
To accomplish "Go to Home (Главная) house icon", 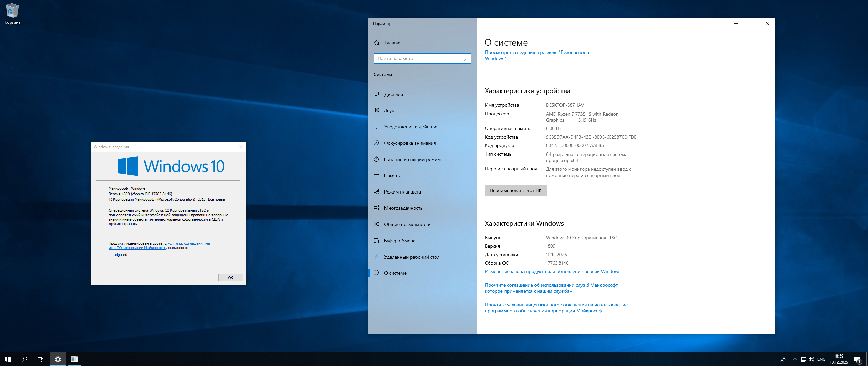I will pyautogui.click(x=377, y=43).
